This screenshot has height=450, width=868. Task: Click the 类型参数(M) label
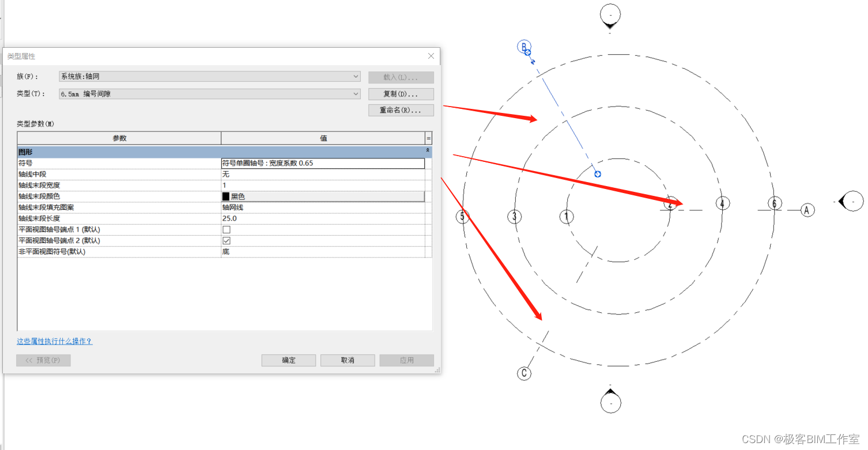click(x=36, y=124)
